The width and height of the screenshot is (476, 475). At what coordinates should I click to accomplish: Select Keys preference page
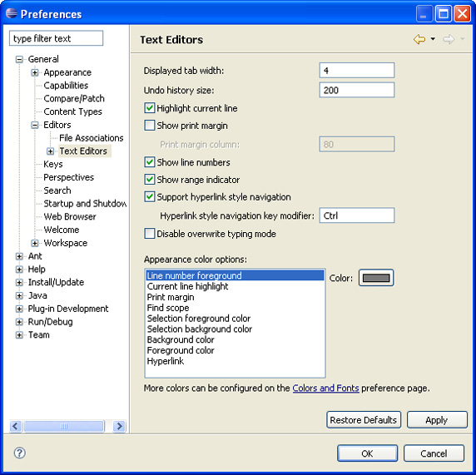[x=53, y=164]
